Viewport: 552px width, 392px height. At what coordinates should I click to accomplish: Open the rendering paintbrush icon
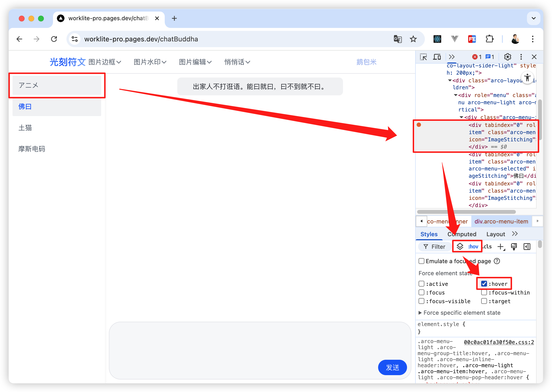(x=514, y=247)
